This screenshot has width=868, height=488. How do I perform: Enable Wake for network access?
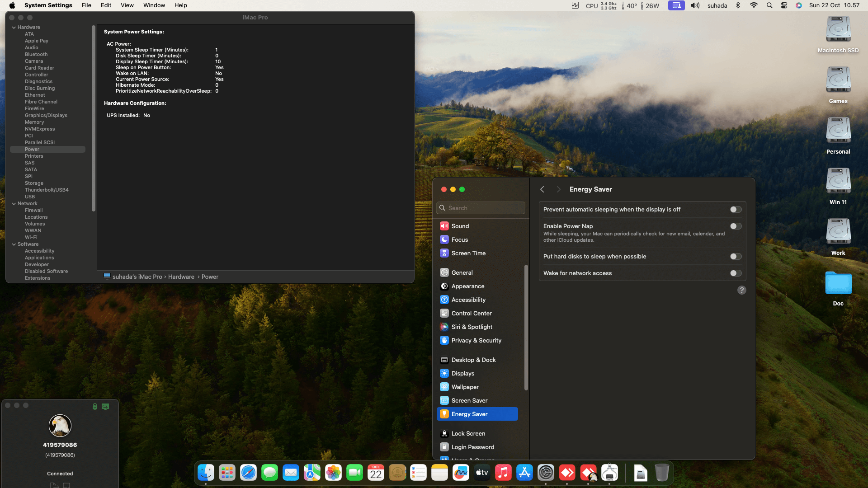pyautogui.click(x=736, y=273)
